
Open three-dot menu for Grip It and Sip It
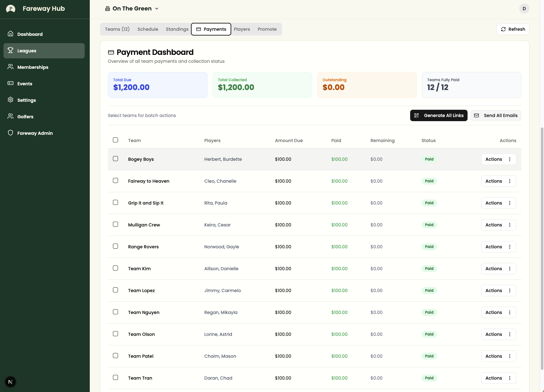[510, 203]
